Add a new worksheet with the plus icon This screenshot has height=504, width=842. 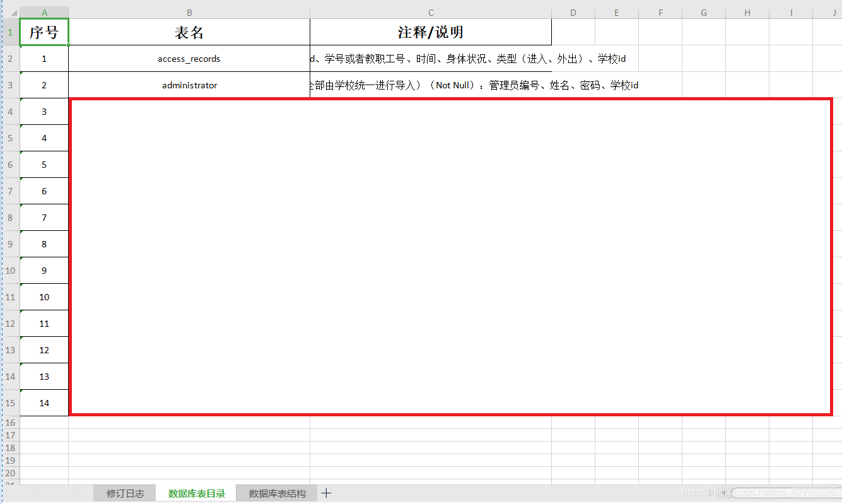326,493
